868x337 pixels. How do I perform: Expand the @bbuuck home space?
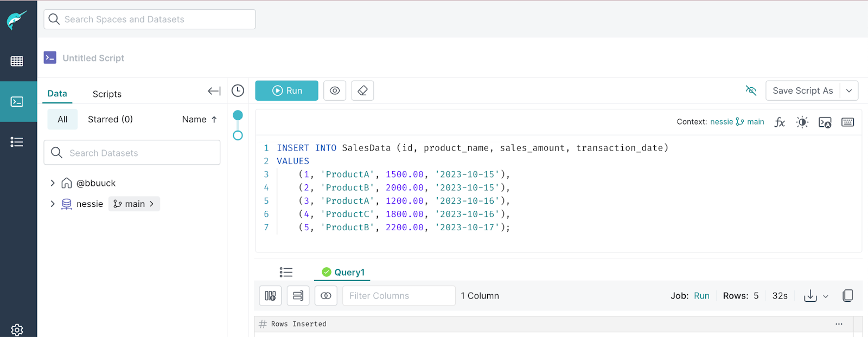[53, 183]
